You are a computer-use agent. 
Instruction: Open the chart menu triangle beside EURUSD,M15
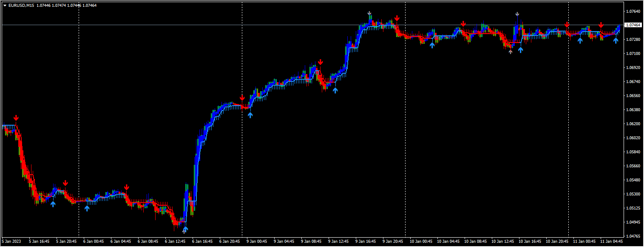pos(5,6)
